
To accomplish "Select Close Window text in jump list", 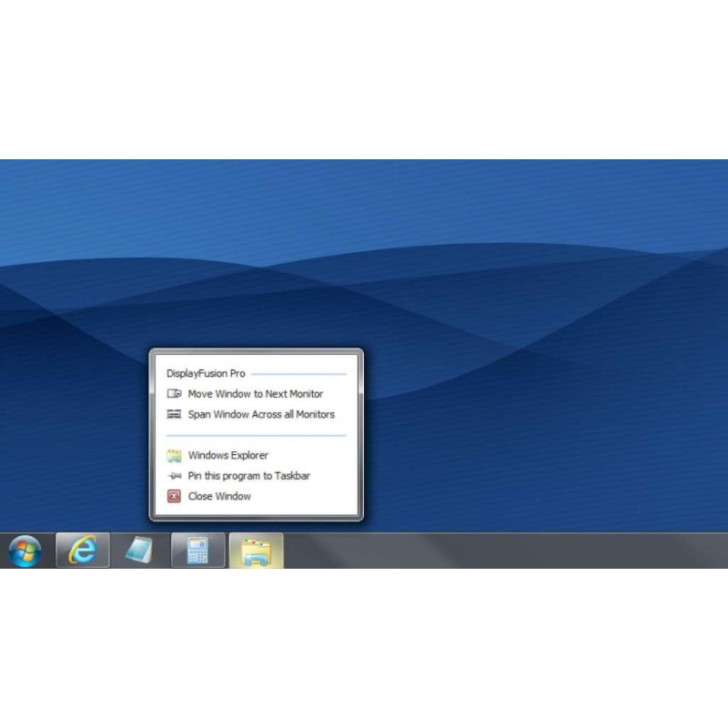I will coord(219,496).
